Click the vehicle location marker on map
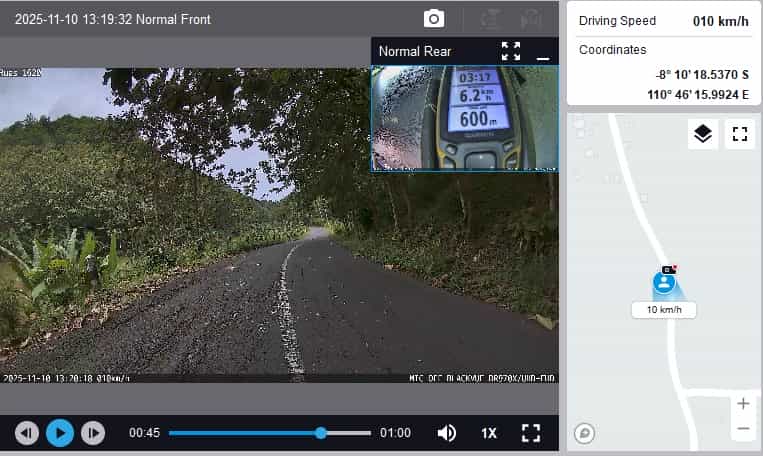 [664, 282]
